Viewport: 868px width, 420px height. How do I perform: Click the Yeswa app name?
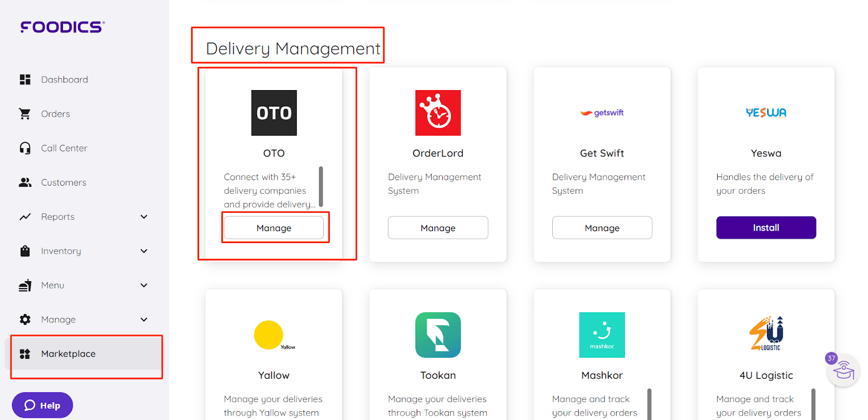point(766,154)
